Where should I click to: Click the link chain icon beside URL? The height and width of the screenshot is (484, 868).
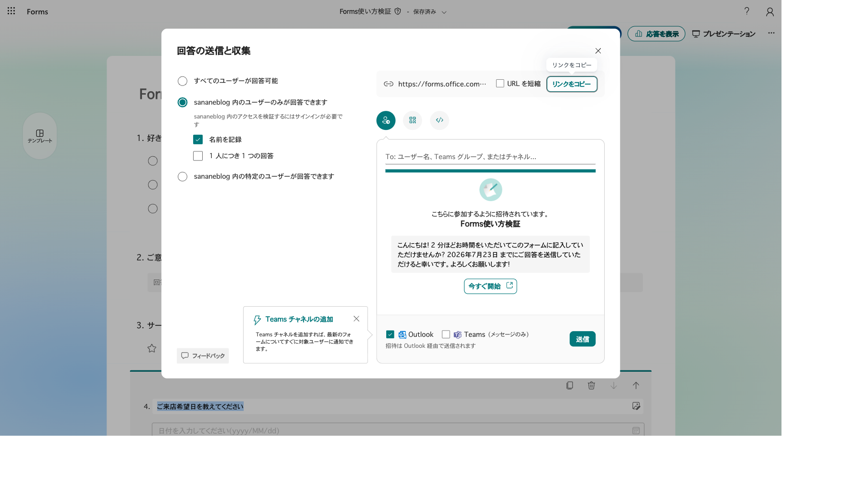pyautogui.click(x=389, y=84)
